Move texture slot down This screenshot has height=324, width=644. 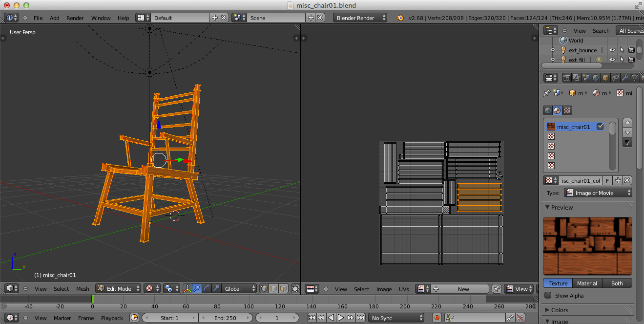tap(628, 132)
